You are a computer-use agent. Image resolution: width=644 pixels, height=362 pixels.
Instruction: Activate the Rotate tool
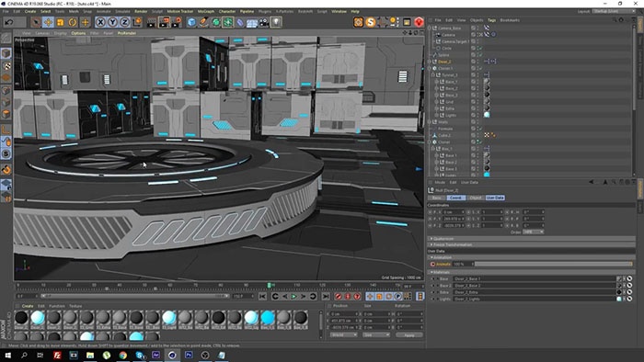73,22
